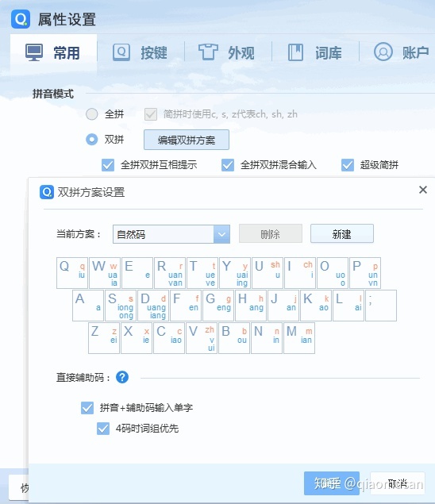Click the blue confirm button beside 取消
Screen dimensions: 435x504
[332, 483]
